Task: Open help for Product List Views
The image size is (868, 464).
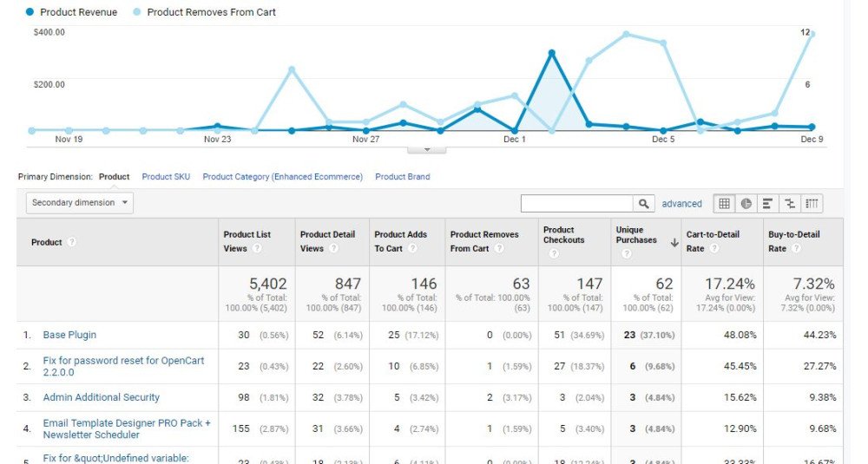Action: 257,249
